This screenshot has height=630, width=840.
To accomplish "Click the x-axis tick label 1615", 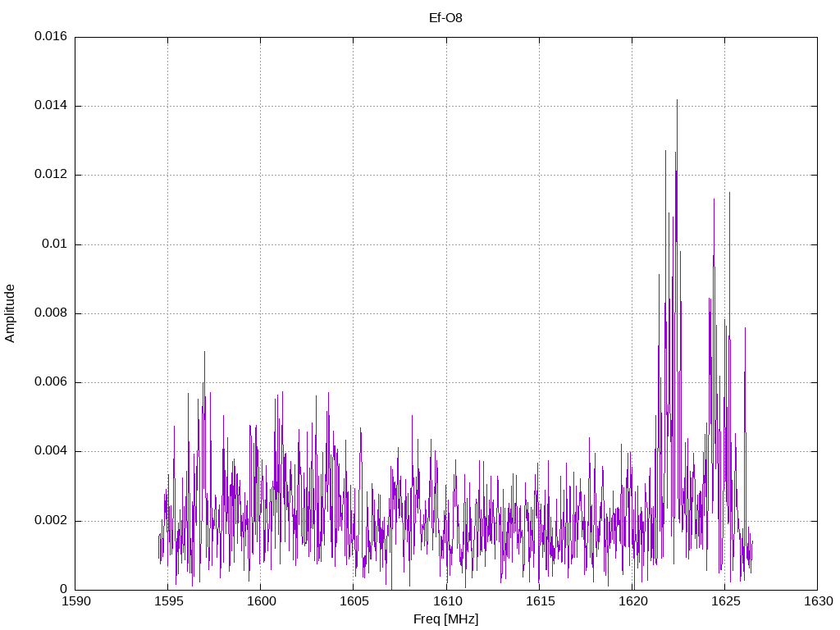I will click(540, 601).
